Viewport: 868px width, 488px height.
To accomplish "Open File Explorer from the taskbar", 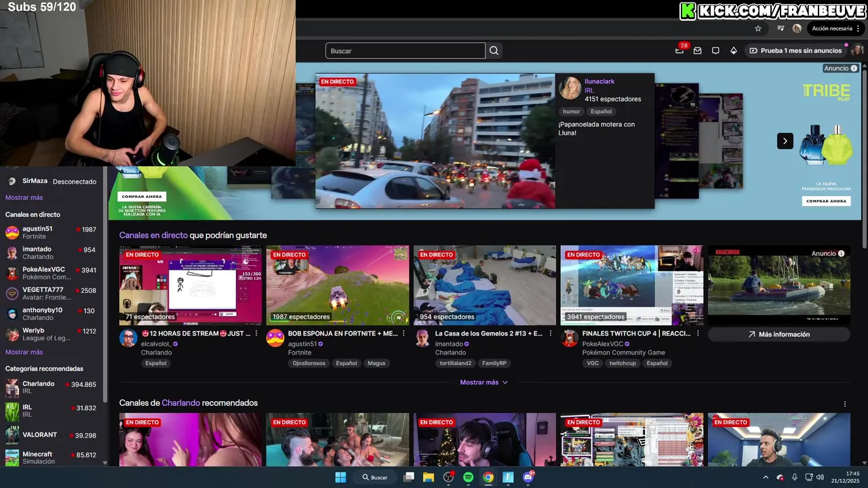I will (428, 477).
